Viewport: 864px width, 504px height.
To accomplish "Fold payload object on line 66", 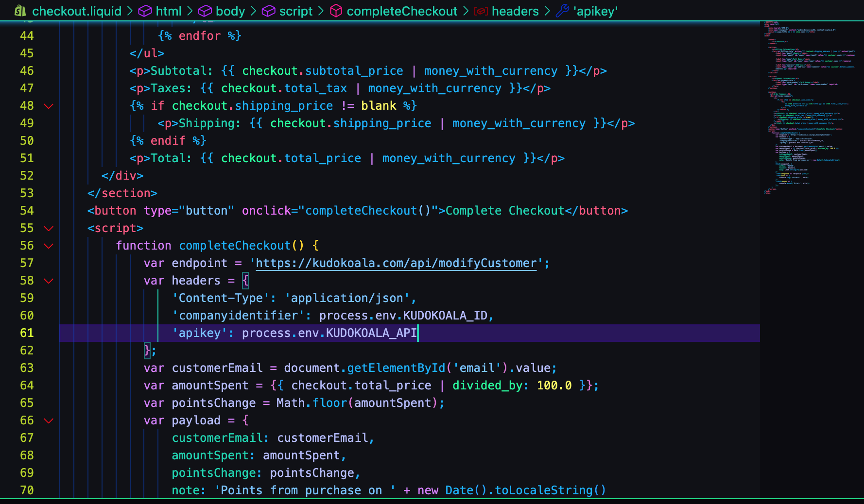I will click(49, 420).
